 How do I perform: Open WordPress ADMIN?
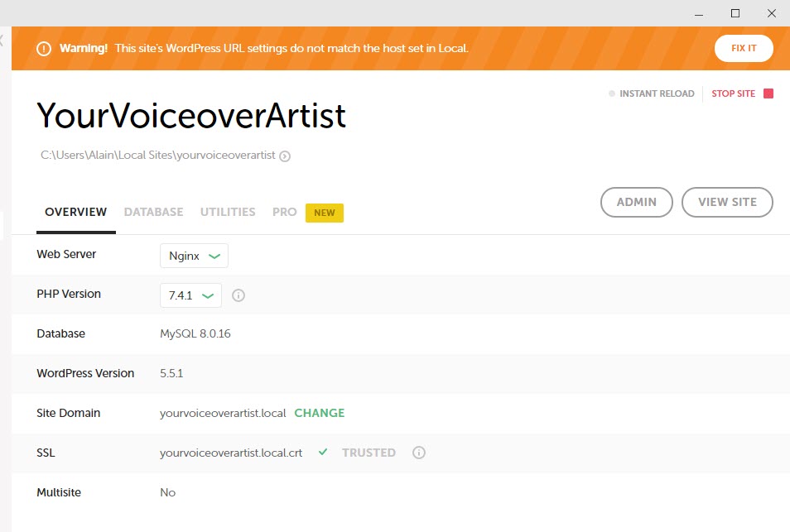coord(636,203)
